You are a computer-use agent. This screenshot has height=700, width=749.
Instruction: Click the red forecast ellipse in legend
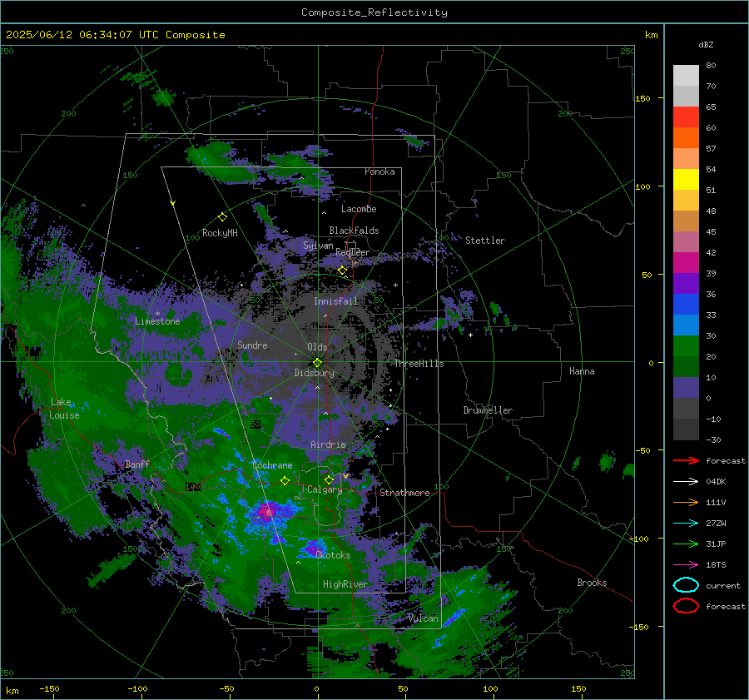point(686,606)
